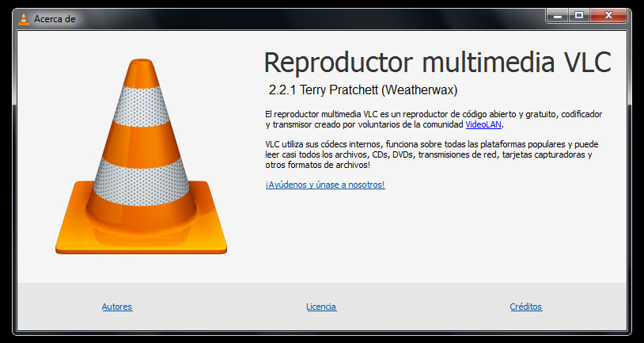
Task: Click the 'Acerca de' window title
Action: click(x=55, y=19)
